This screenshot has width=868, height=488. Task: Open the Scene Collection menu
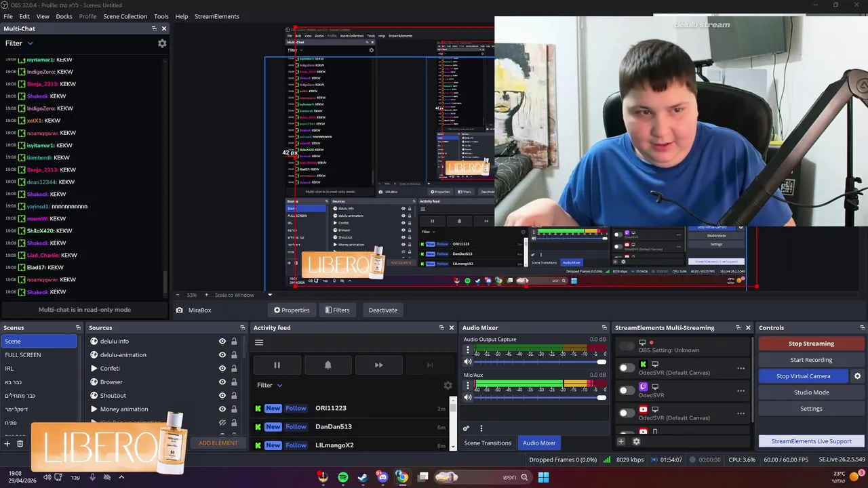pyautogui.click(x=125, y=16)
